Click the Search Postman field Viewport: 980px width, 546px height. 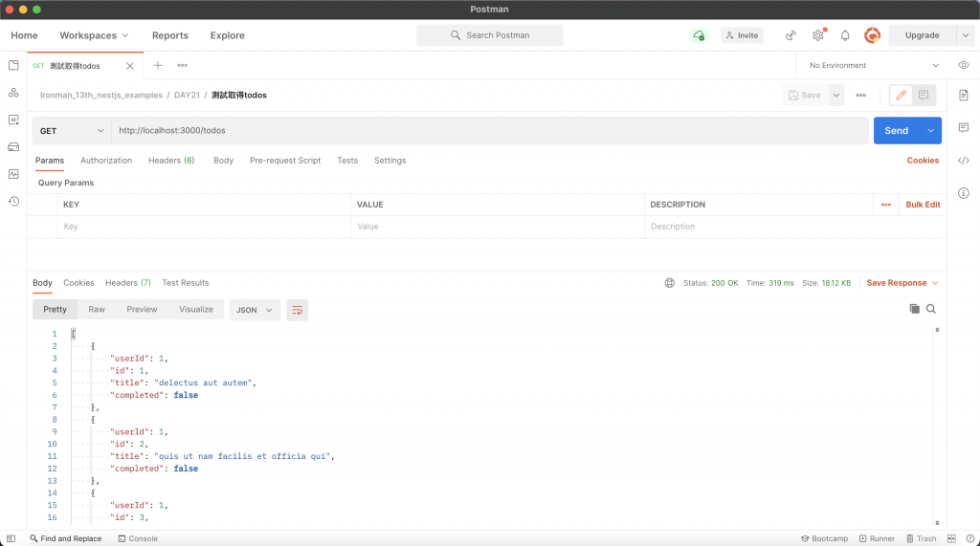click(490, 35)
